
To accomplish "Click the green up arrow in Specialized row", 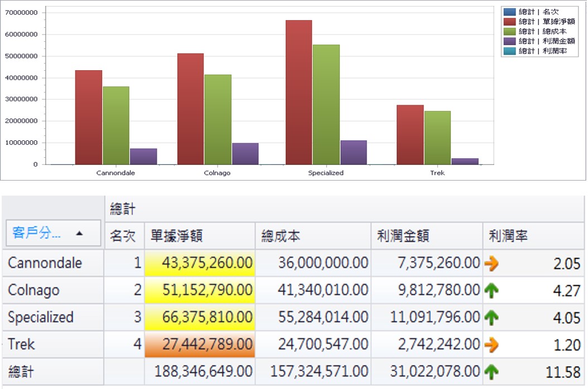I will click(x=491, y=318).
